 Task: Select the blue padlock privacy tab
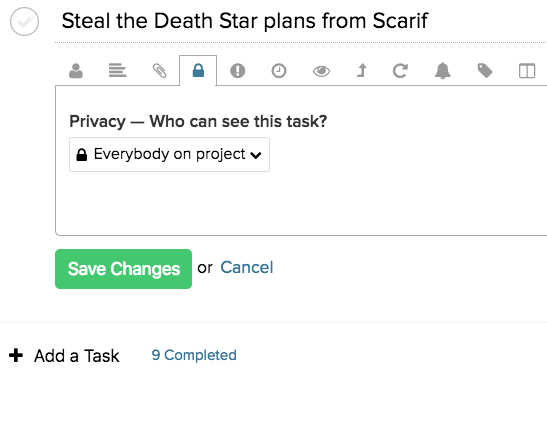point(198,70)
